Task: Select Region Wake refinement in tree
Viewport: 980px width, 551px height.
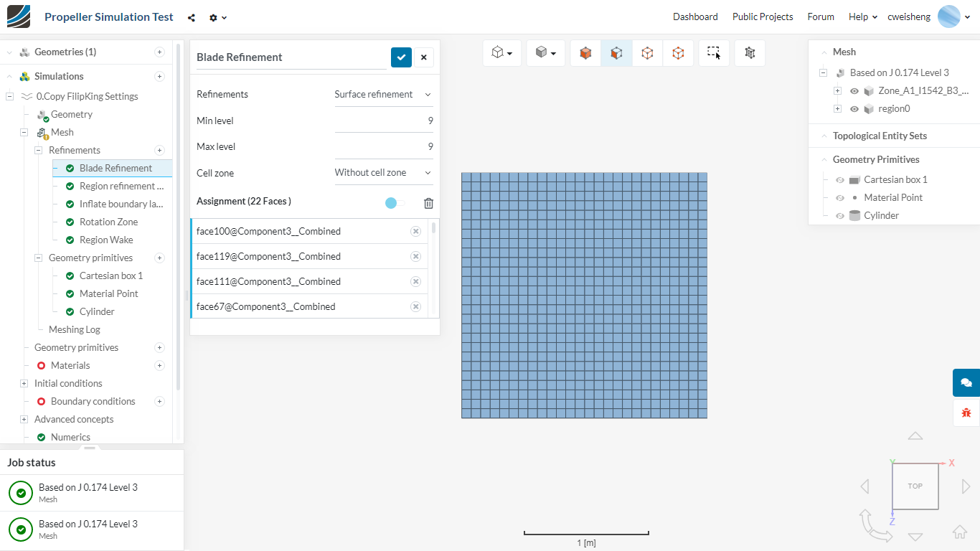Action: pos(106,240)
